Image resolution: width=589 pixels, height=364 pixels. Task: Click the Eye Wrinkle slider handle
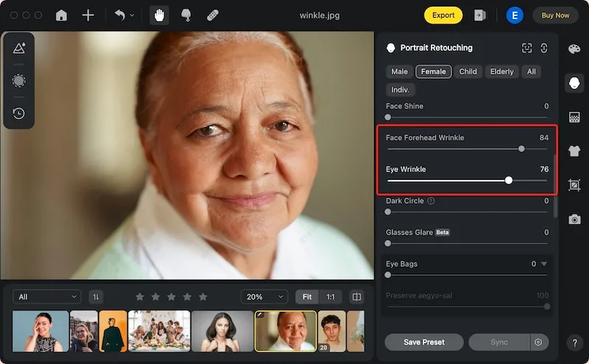(x=509, y=180)
